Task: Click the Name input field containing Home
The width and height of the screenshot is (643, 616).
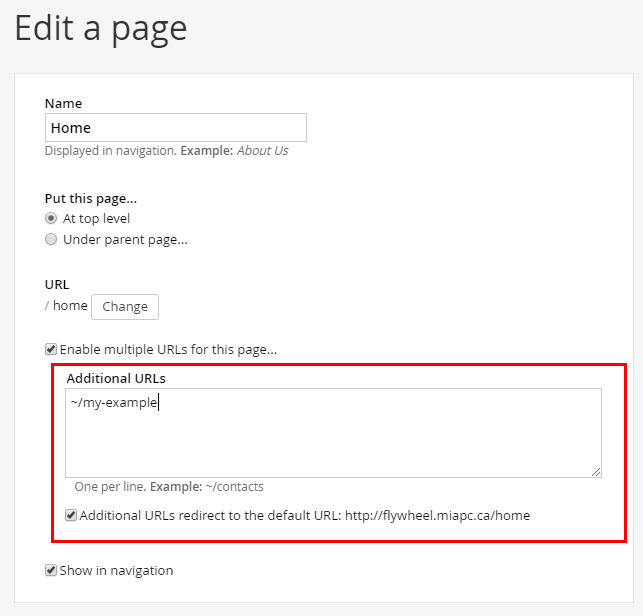Action: (x=176, y=128)
